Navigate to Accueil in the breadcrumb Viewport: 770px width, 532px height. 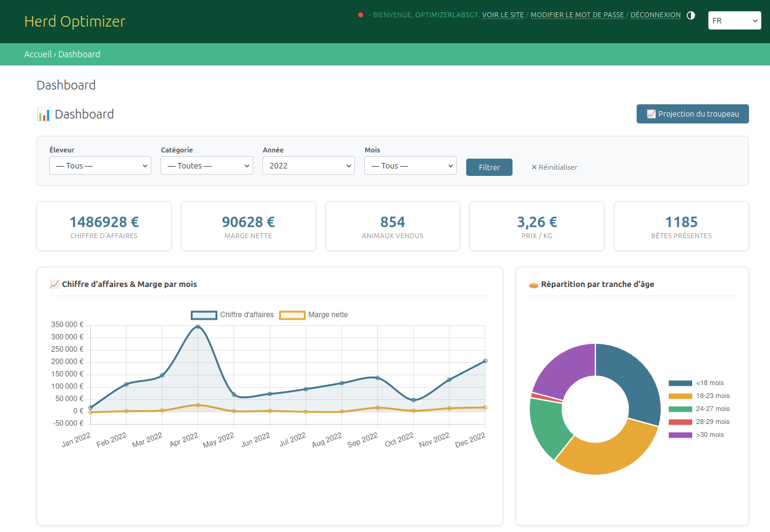coord(38,54)
